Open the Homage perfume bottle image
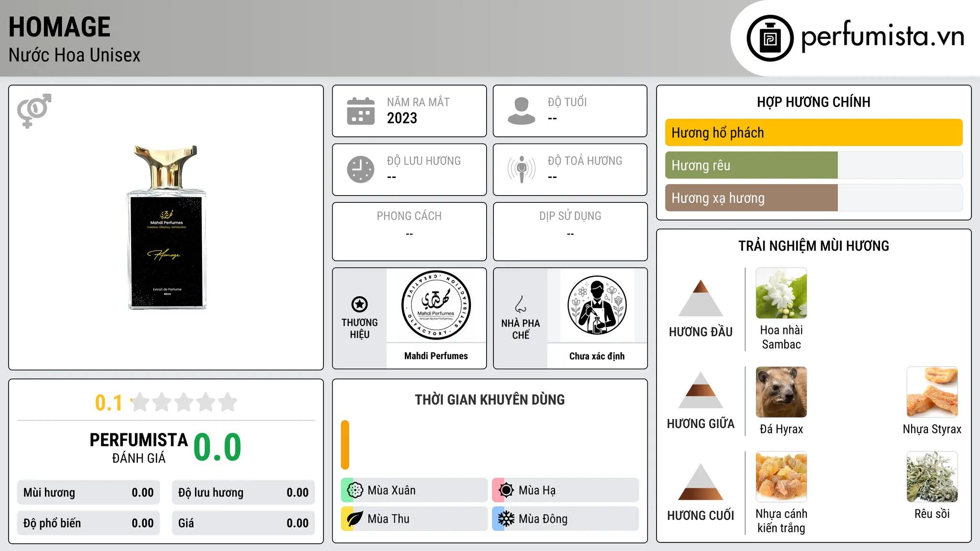Viewport: 980px width, 551px height. pos(166,228)
